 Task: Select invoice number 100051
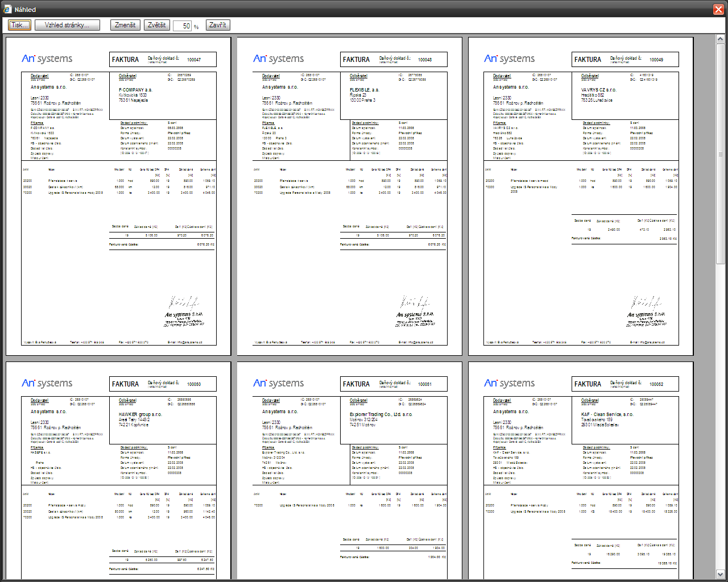[x=425, y=384]
